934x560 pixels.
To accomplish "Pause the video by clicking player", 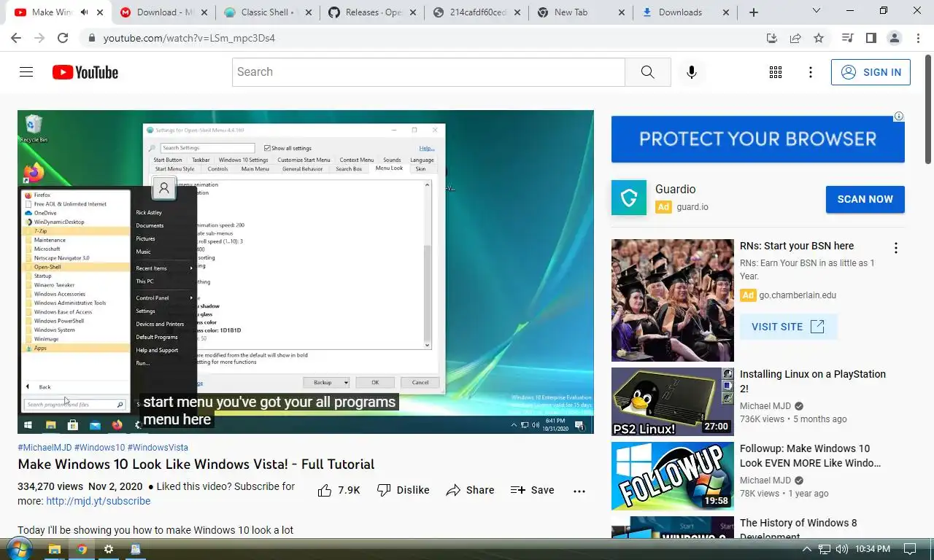I will [x=306, y=272].
